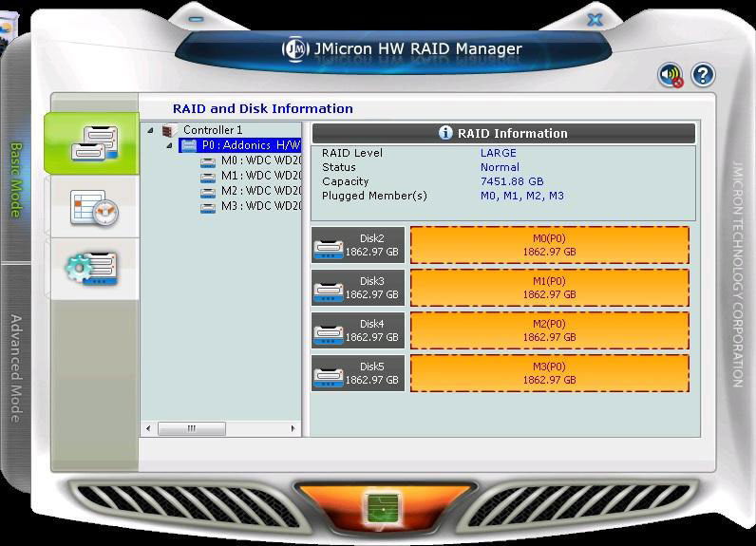Select the M0(P0) orange member block

click(549, 245)
